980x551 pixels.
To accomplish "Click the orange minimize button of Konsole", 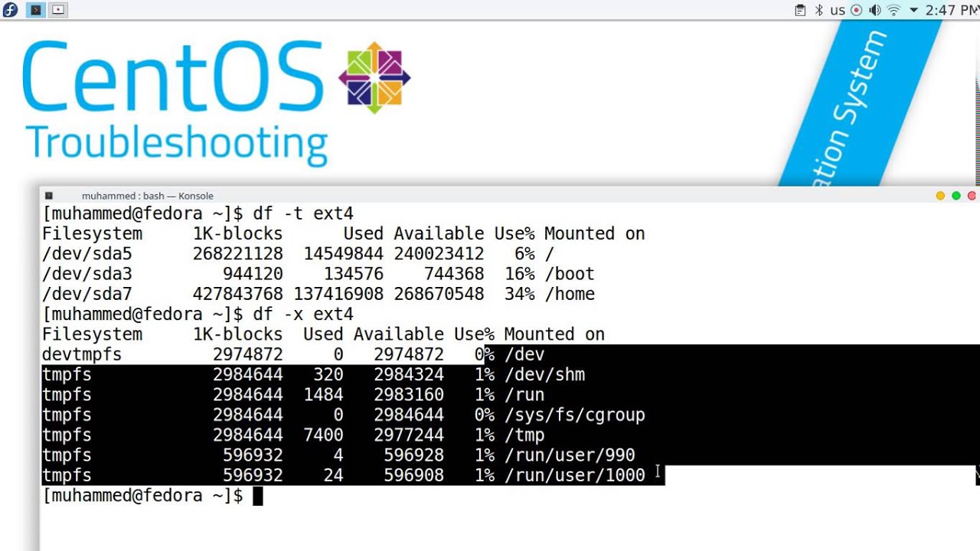I will (940, 196).
